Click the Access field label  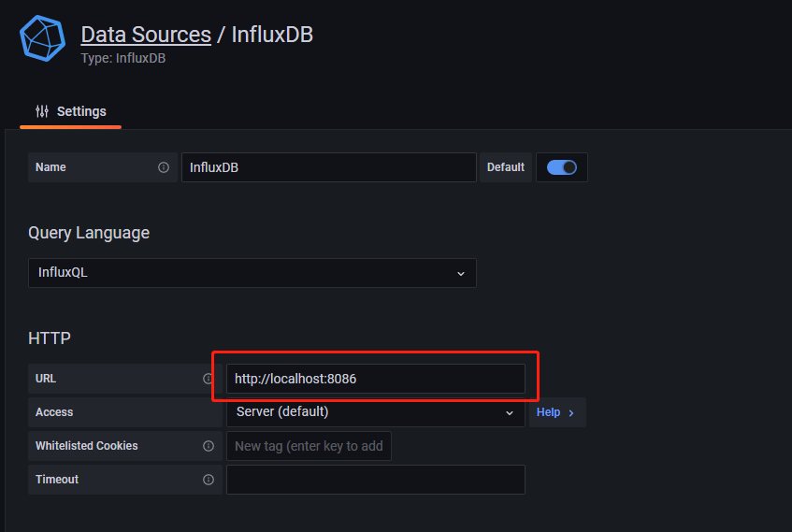(x=54, y=412)
